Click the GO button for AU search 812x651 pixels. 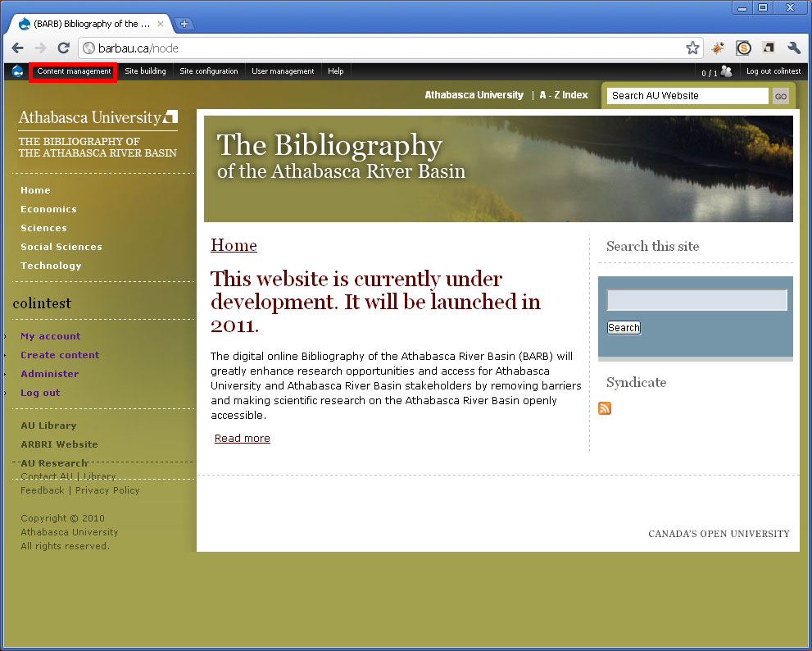[780, 96]
